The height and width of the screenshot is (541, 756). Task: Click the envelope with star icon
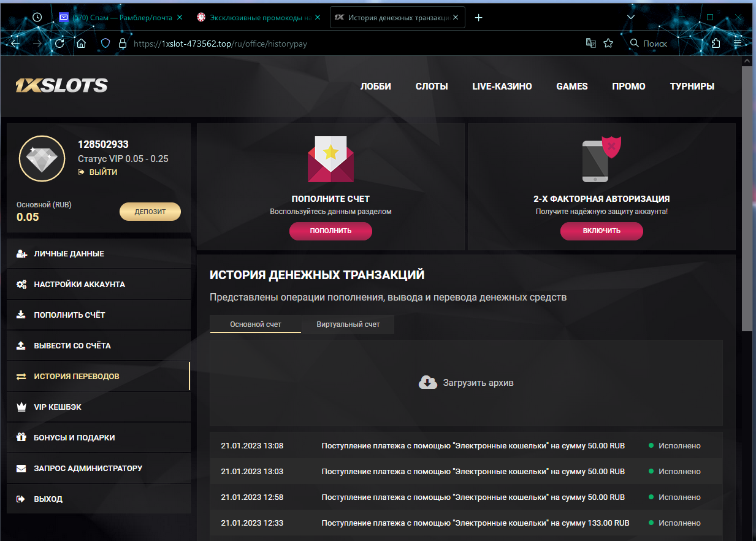tap(330, 159)
